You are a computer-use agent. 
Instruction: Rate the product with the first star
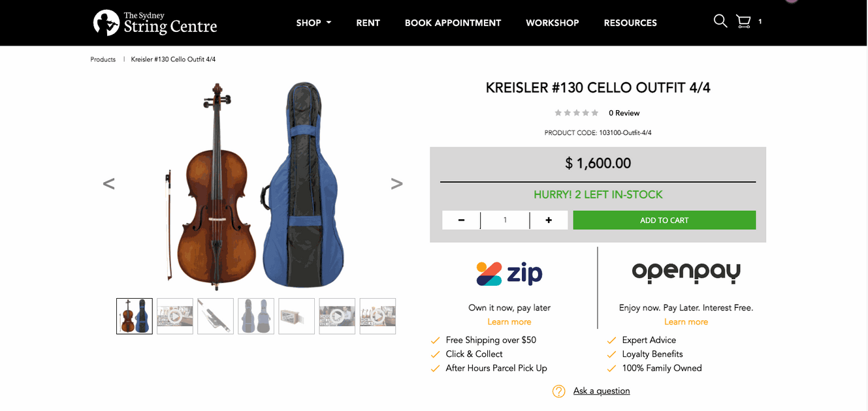558,112
